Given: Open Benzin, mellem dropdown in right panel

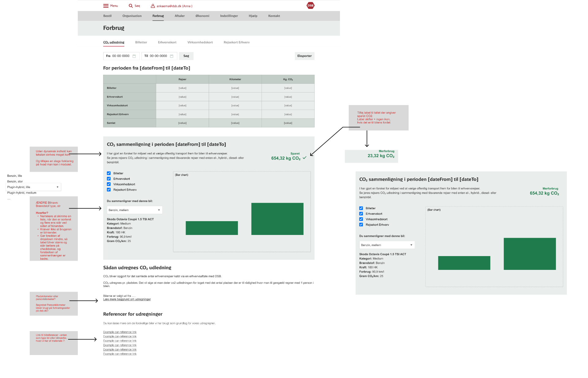Looking at the screenshot, I should (x=387, y=245).
